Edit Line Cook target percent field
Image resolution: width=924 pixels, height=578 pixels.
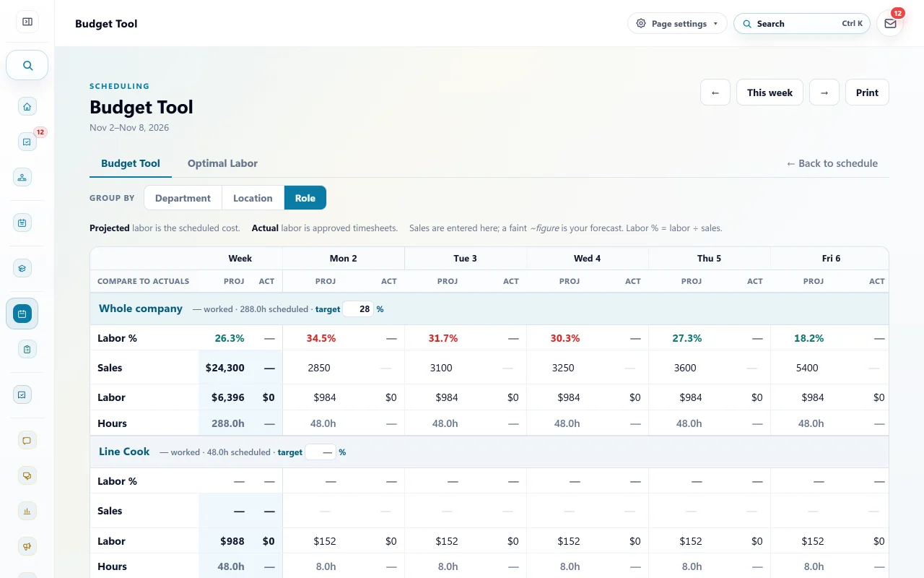[321, 452]
